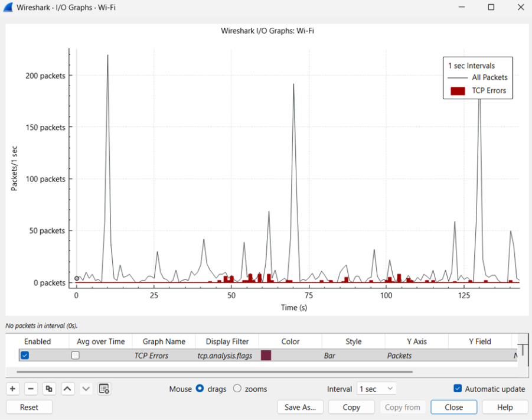Click All Packets legend entry
This screenshot has width=532, height=420.
478,77
